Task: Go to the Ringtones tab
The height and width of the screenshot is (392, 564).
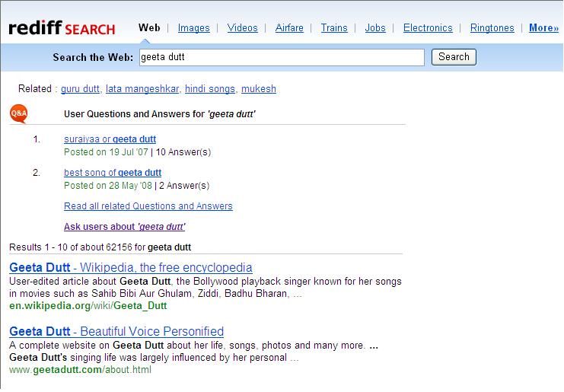Action: pyautogui.click(x=492, y=27)
